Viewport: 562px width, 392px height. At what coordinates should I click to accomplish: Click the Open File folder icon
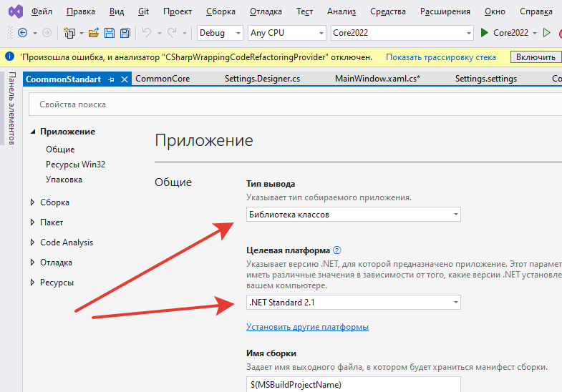[x=94, y=33]
